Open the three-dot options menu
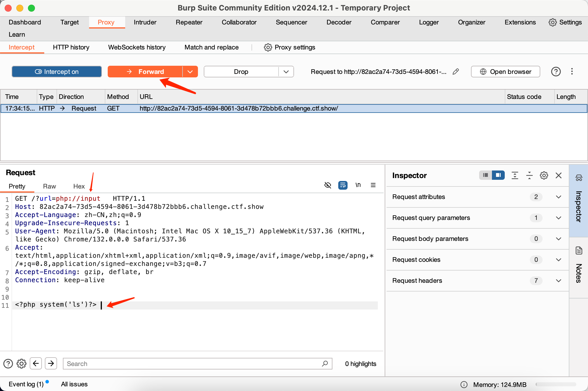The image size is (588, 391). click(x=572, y=72)
